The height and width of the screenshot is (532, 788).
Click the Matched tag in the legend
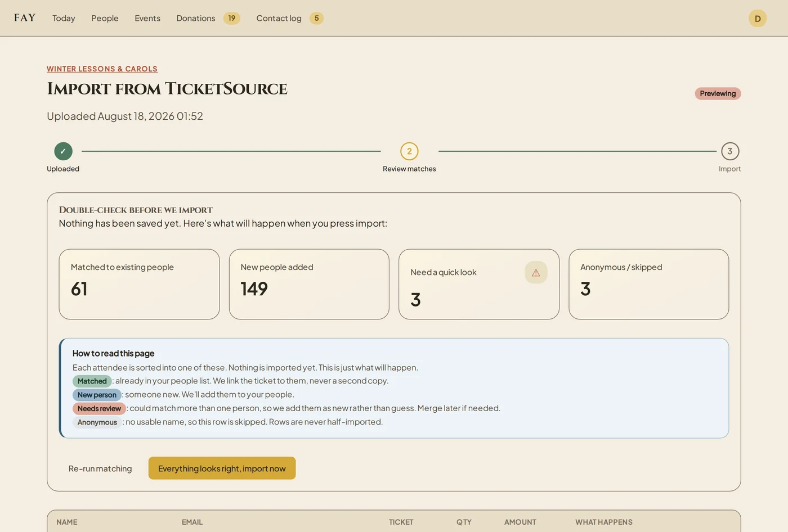click(x=92, y=381)
